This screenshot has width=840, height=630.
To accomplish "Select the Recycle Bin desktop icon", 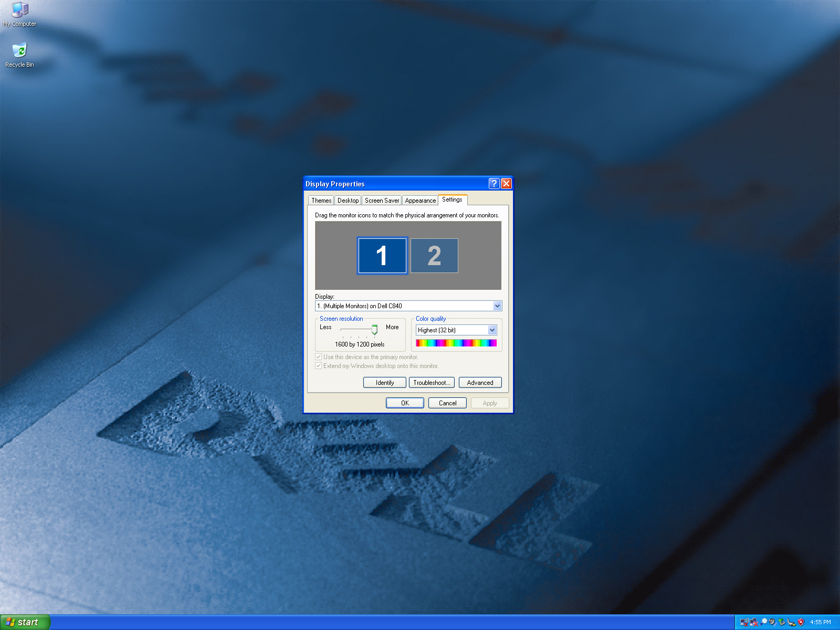I will (19, 55).
